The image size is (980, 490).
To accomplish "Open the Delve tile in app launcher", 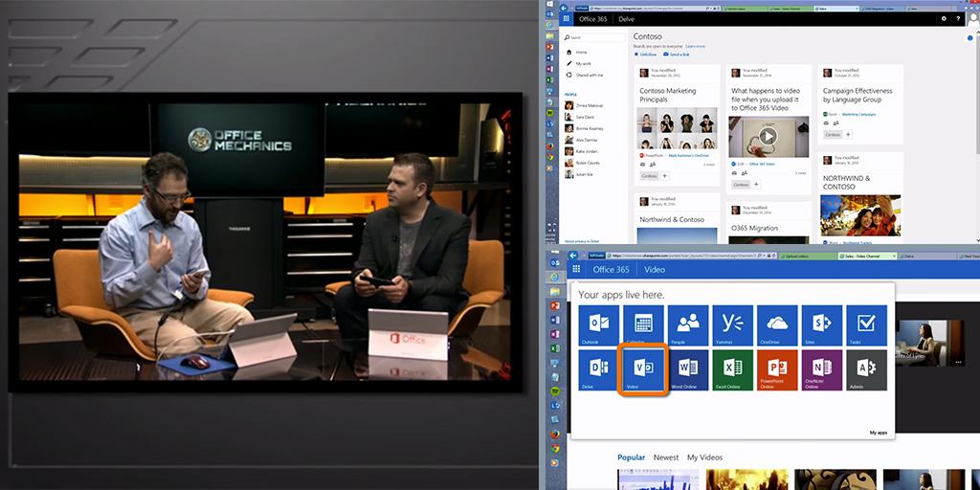I will point(599,370).
